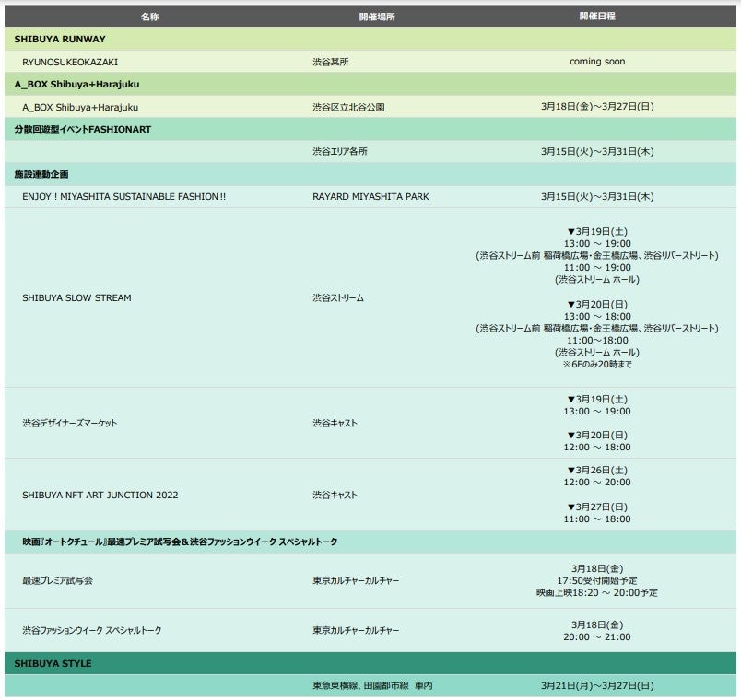Click the 開催日程 column header

pyautogui.click(x=597, y=16)
